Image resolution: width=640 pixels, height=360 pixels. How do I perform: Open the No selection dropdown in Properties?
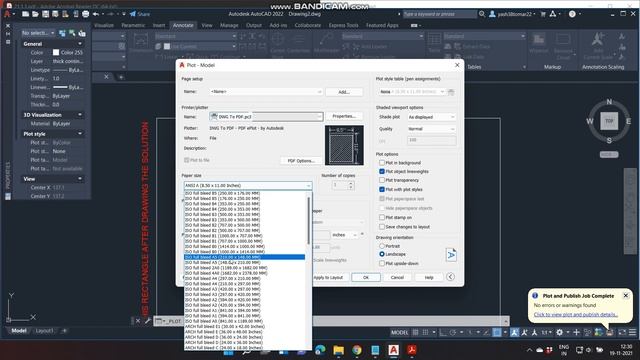click(38, 33)
